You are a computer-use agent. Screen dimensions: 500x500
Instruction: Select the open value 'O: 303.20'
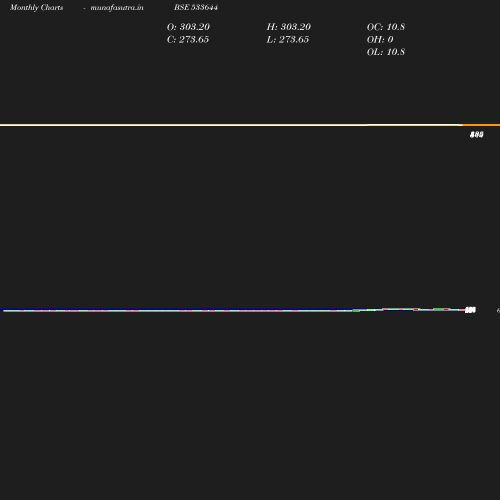coord(188,27)
